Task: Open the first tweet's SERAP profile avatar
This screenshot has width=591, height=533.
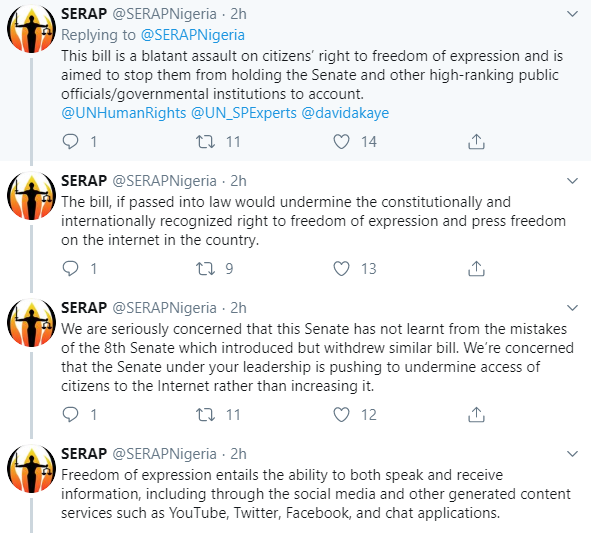Action: (x=32, y=29)
